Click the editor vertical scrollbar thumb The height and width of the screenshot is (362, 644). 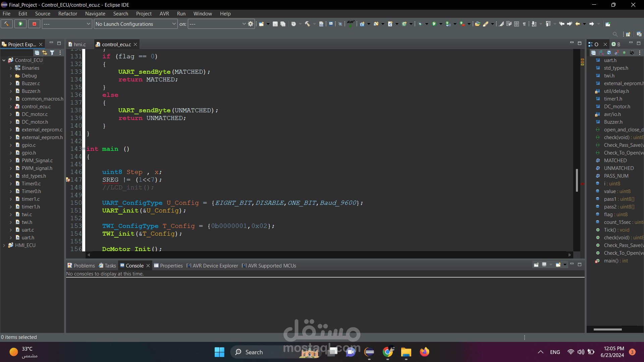[577, 180]
